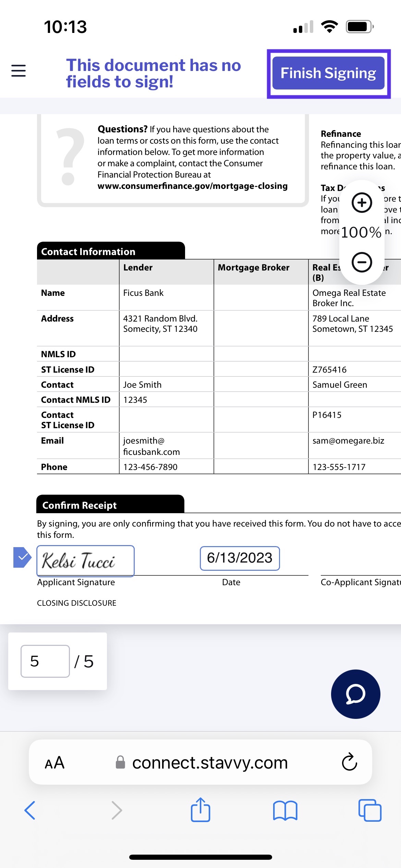The height and width of the screenshot is (868, 401).
Task: Click the Z765416 license ID
Action: pyautogui.click(x=329, y=370)
